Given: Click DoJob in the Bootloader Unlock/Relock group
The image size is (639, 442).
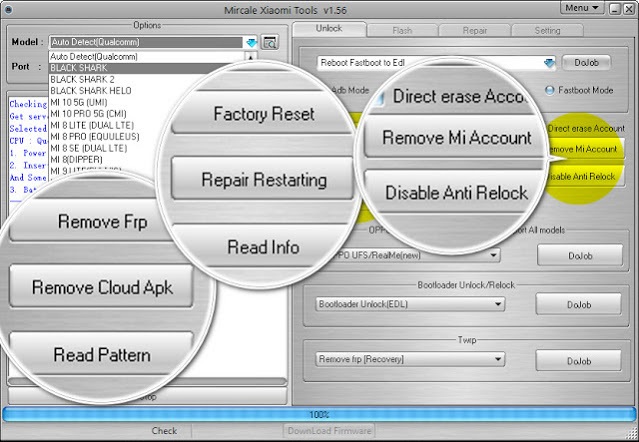Looking at the screenshot, I should click(579, 304).
